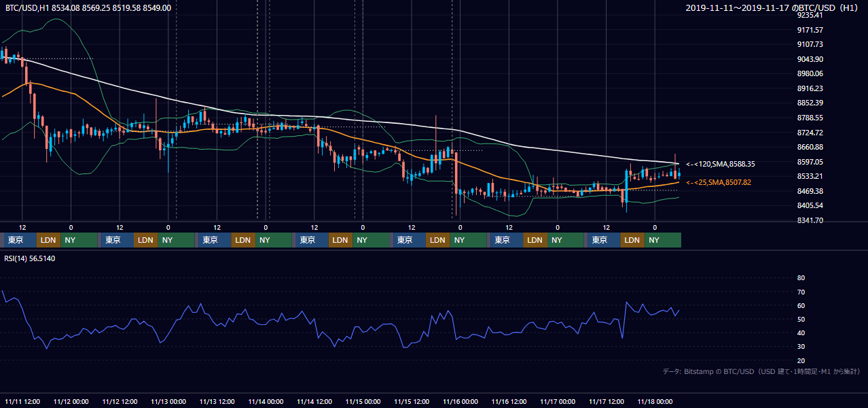868x408 pixels.
Task: Click the 11/14 12:00 time label
Action: (x=314, y=401)
